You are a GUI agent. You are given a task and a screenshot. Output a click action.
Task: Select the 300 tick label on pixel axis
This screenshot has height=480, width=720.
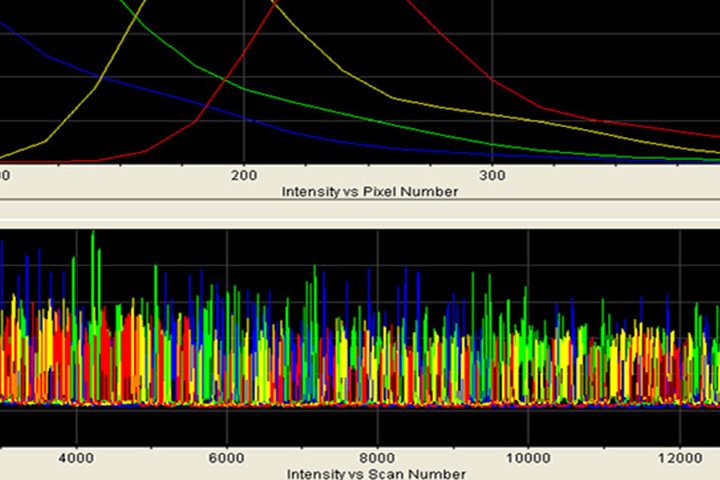pos(492,175)
